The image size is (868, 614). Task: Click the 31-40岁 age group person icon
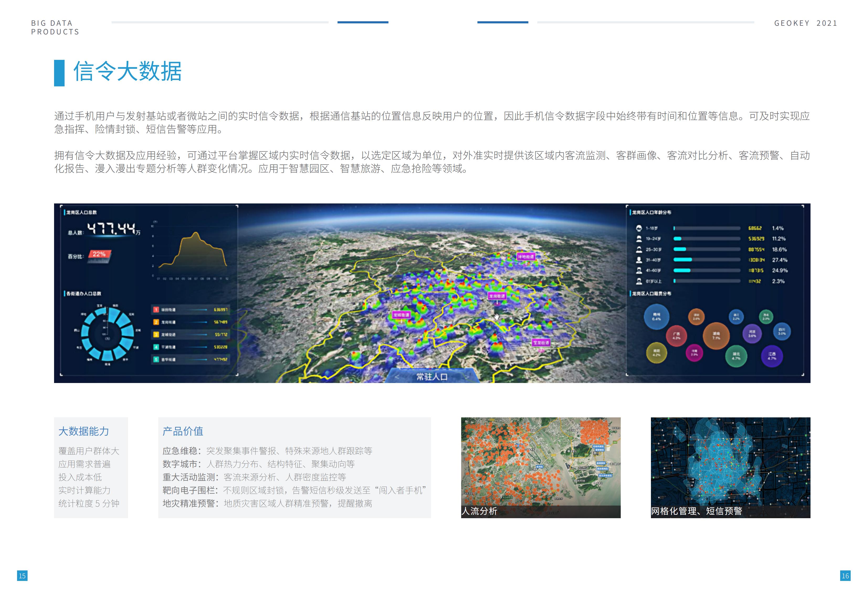pos(639,260)
